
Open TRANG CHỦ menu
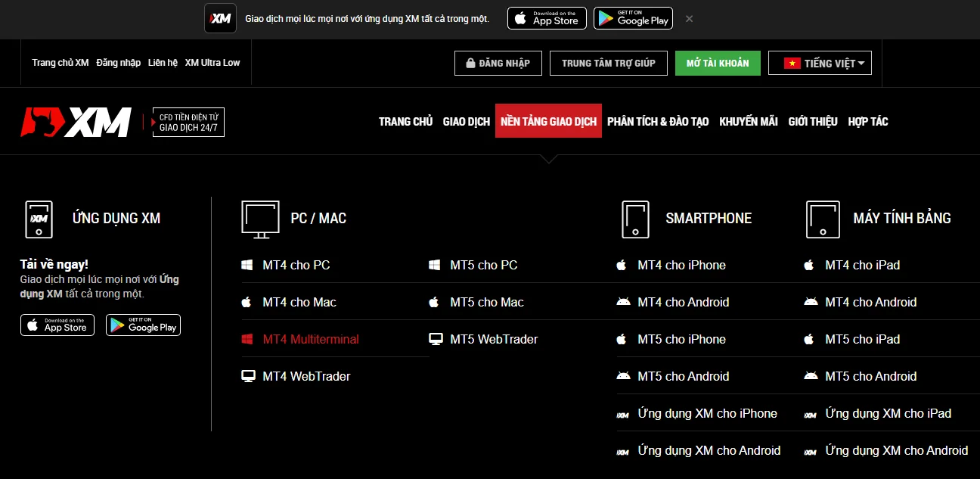coord(406,121)
